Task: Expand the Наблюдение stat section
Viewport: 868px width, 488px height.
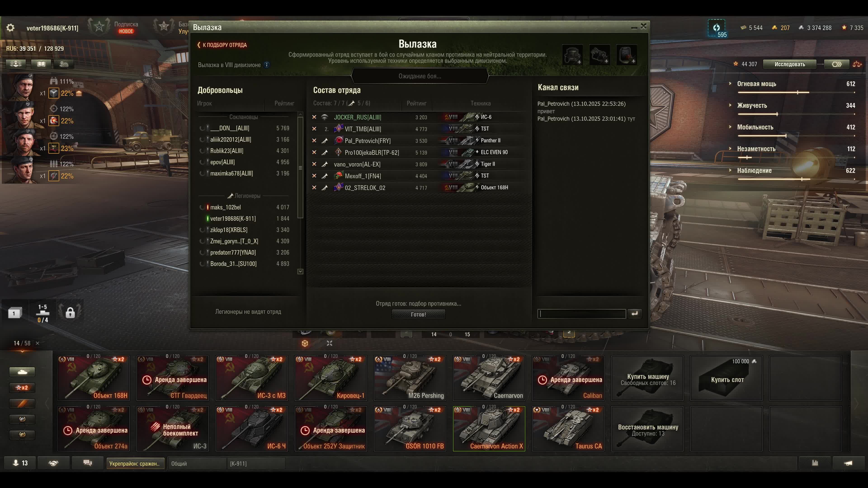Action: coord(754,170)
